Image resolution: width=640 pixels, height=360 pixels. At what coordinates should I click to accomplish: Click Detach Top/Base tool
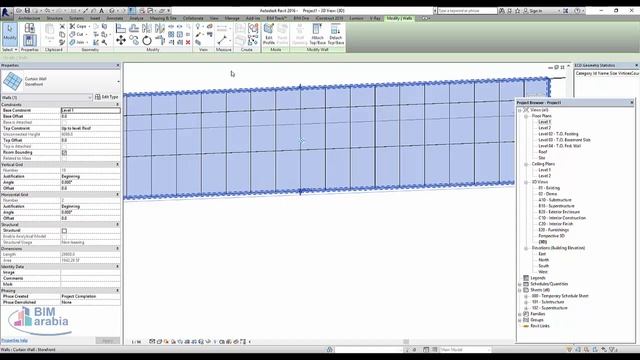(x=336, y=34)
